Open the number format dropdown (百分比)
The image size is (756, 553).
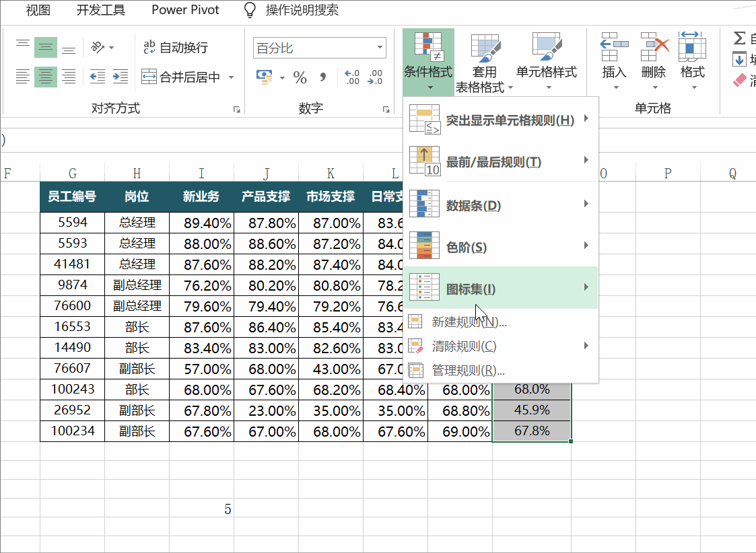click(380, 48)
